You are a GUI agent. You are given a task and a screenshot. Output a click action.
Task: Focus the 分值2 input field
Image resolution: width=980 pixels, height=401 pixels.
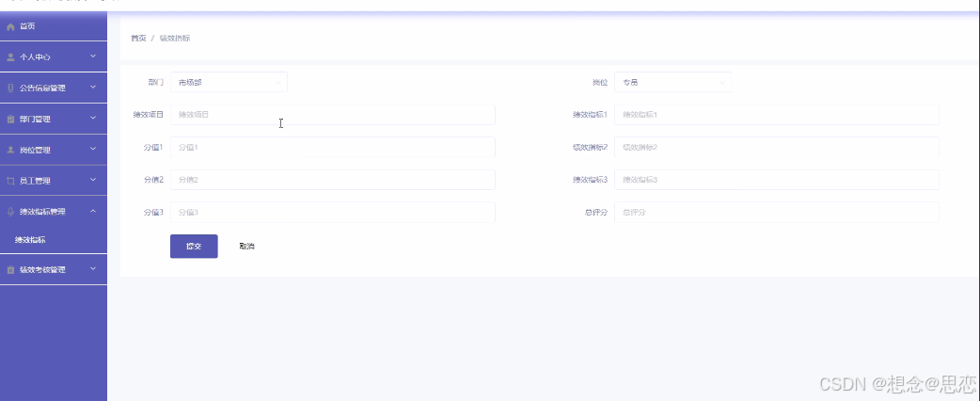(333, 180)
